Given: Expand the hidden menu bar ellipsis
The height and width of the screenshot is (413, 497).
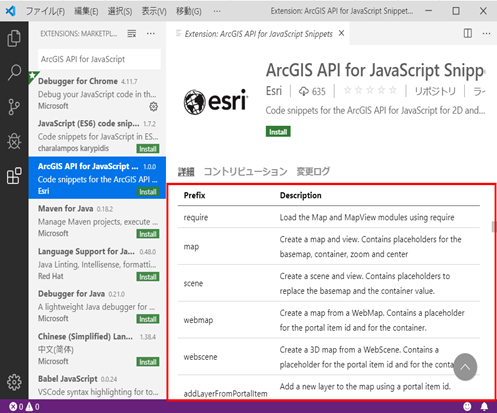Looking at the screenshot, I should [217, 11].
